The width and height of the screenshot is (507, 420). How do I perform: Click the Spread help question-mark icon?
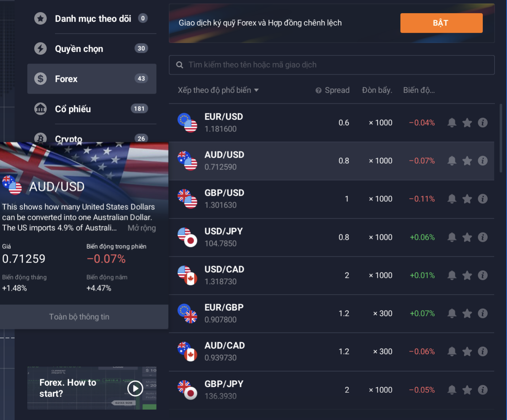point(318,90)
